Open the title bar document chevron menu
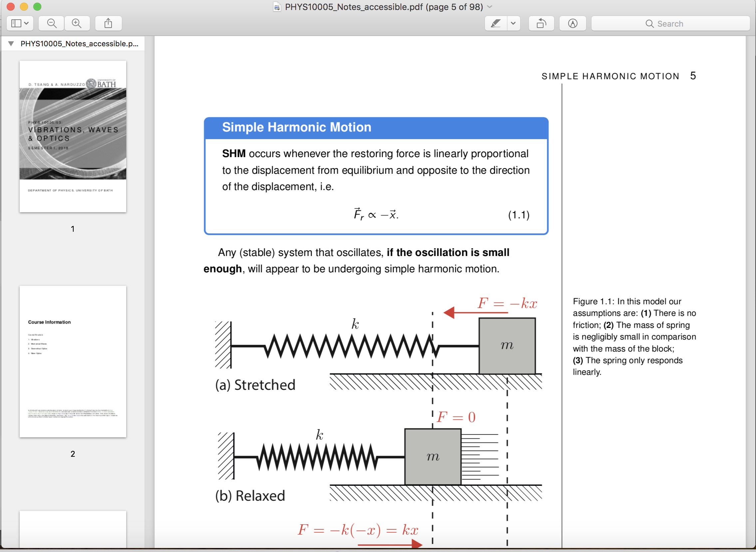The image size is (756, 552). point(490,7)
